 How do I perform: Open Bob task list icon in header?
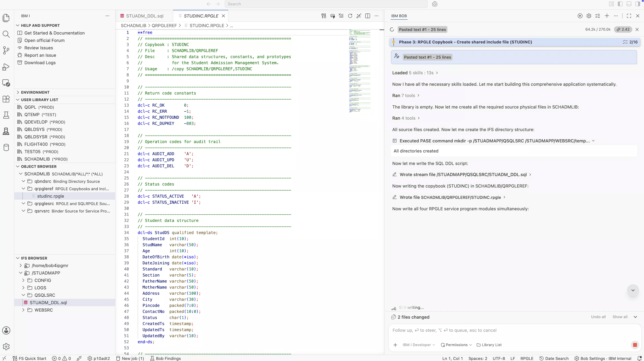pos(598,16)
